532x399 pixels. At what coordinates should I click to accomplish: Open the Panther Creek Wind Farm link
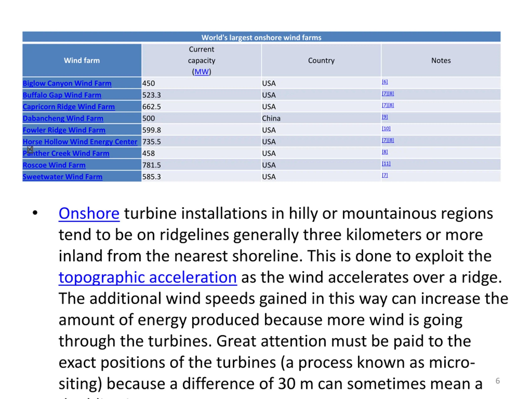66,153
